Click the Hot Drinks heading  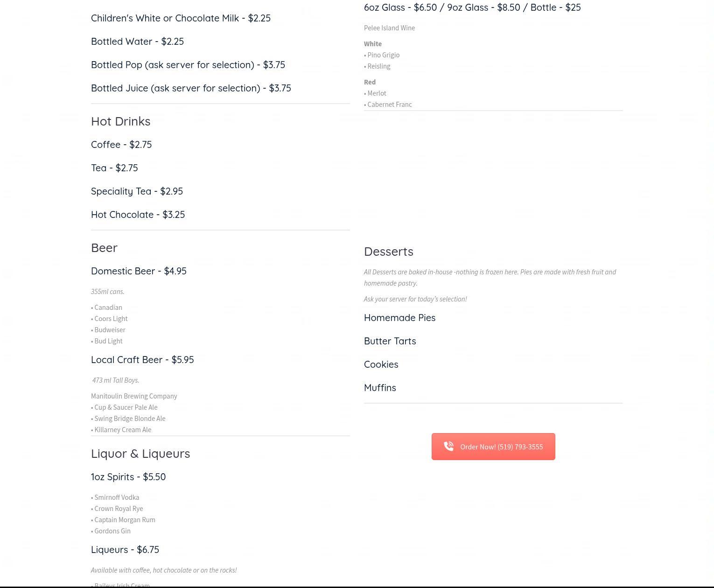(x=120, y=121)
